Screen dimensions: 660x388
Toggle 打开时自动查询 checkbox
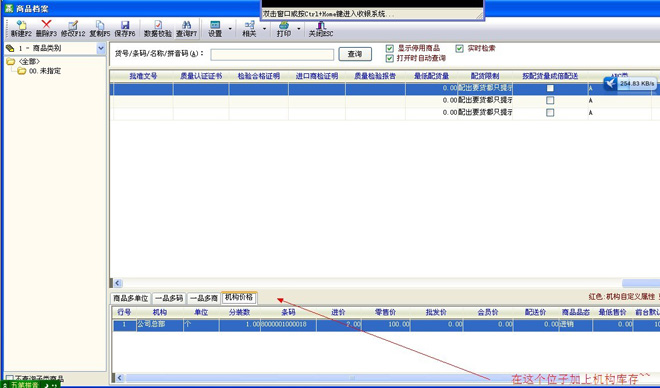[390, 58]
